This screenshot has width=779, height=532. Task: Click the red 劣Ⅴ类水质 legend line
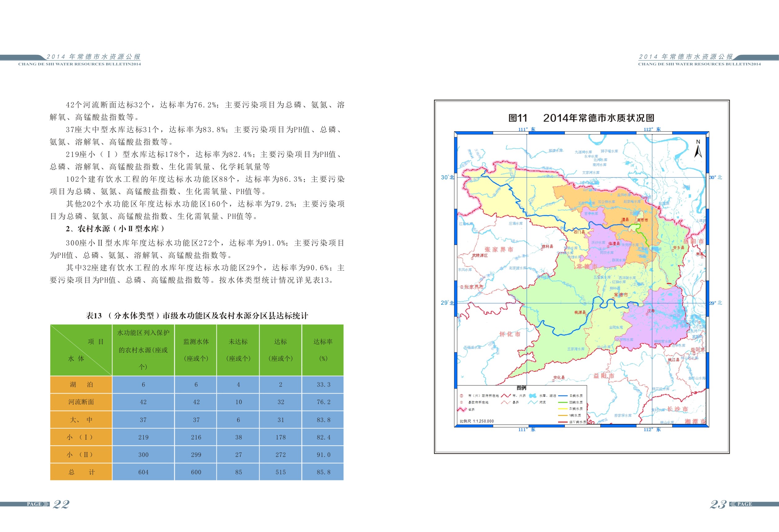pyautogui.click(x=563, y=422)
